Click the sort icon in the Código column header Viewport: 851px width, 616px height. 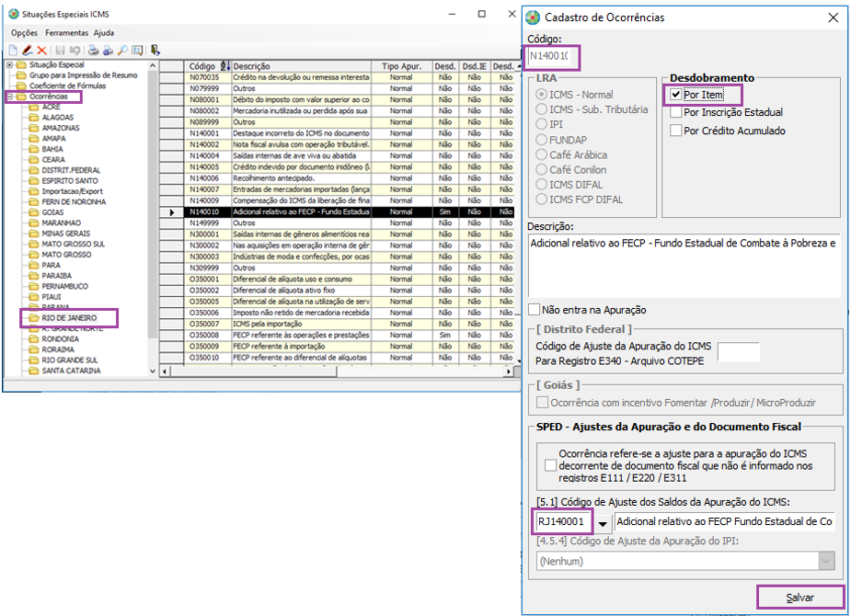(225, 66)
